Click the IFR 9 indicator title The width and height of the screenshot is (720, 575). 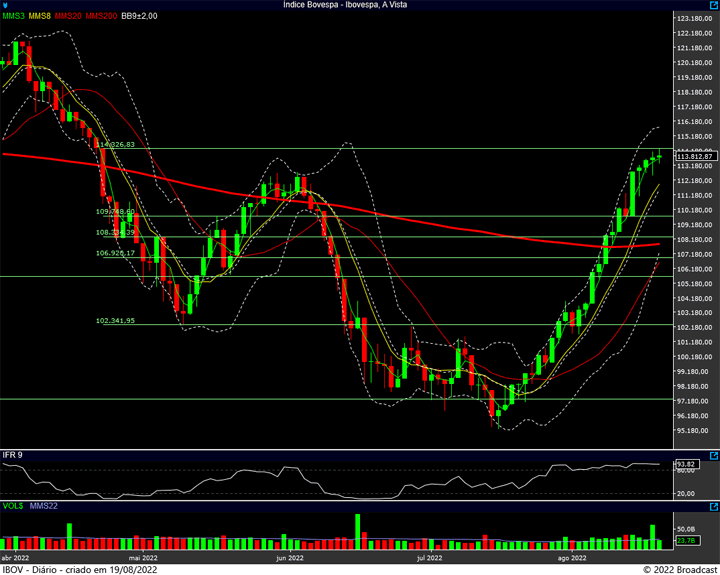pos(12,455)
